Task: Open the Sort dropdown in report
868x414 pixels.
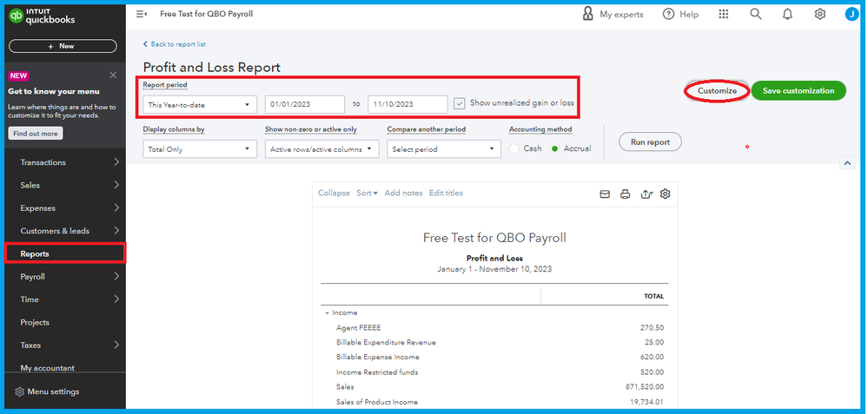Action: click(x=367, y=193)
